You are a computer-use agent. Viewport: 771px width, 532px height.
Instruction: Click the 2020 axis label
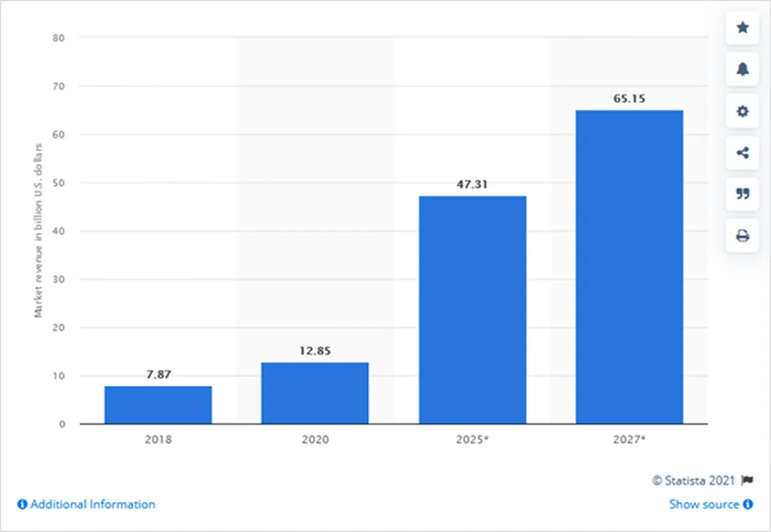[315, 440]
